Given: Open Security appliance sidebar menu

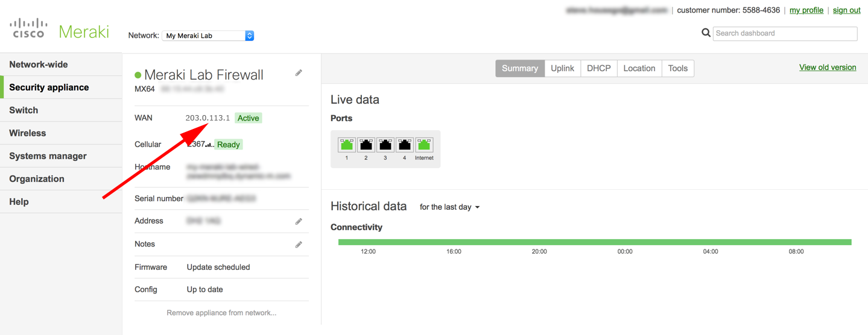Looking at the screenshot, I should [61, 87].
